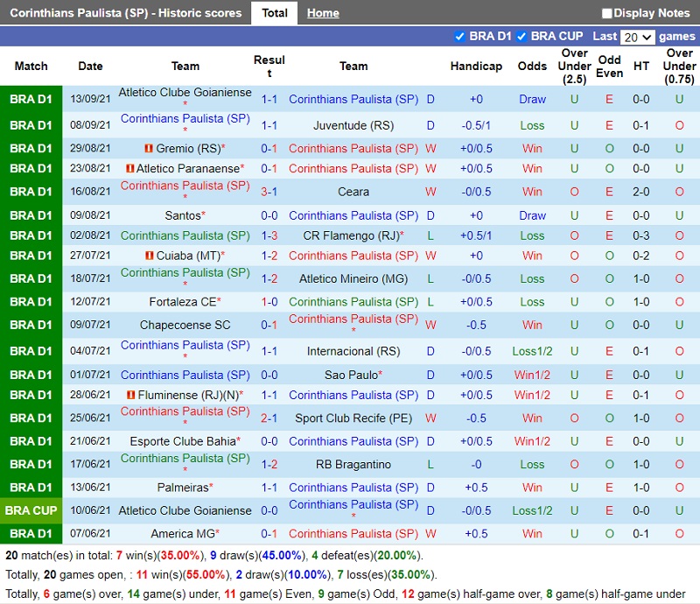Select Sport Club Recife (PE) link
Image resolution: width=700 pixels, height=604 pixels.
[x=353, y=418]
